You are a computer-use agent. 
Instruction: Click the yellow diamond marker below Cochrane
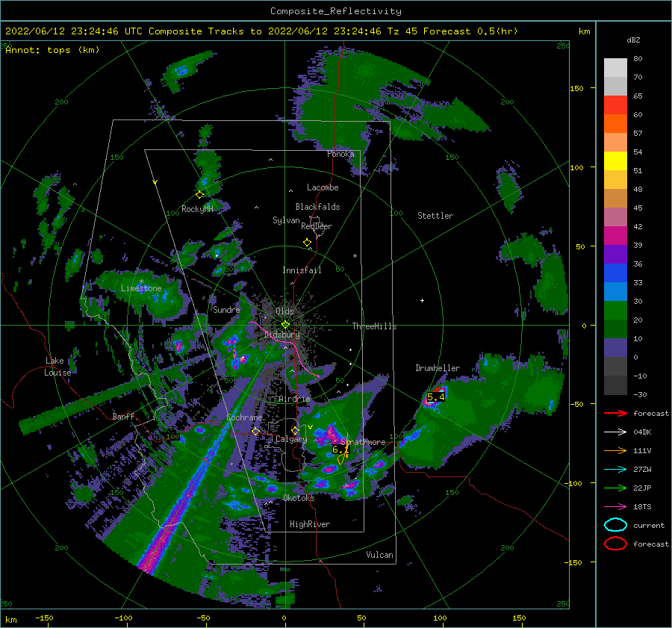point(256,431)
